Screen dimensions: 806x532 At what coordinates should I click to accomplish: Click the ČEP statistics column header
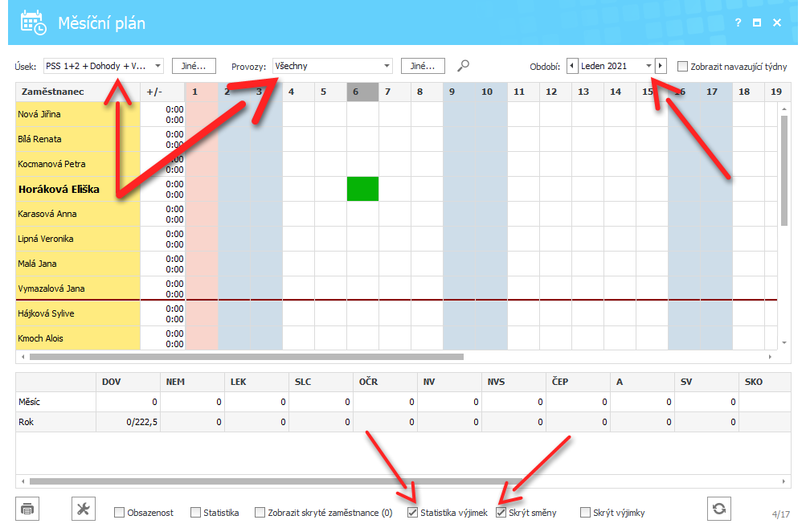(578, 382)
